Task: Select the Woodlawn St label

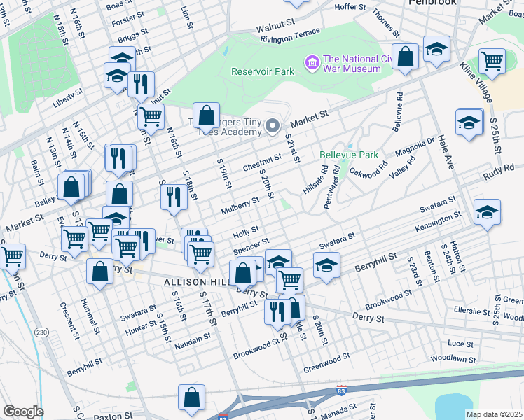Action: pyautogui.click(x=453, y=359)
